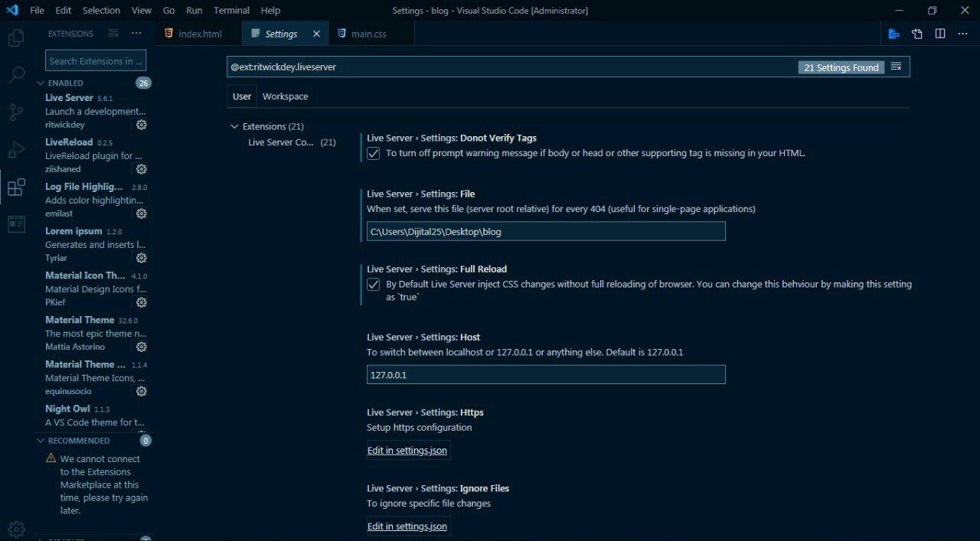Click the 21 Settings Found badge
The image size is (980, 541).
point(841,67)
